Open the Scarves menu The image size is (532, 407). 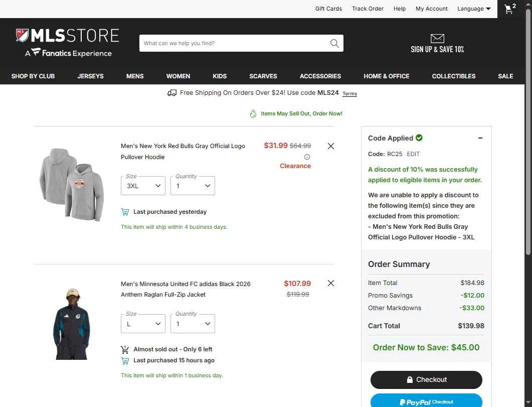263,76
